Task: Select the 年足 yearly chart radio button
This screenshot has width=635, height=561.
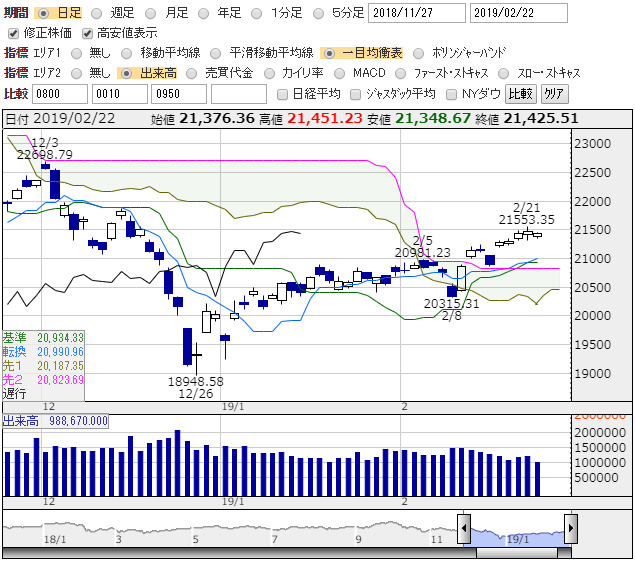Action: pyautogui.click(x=203, y=13)
